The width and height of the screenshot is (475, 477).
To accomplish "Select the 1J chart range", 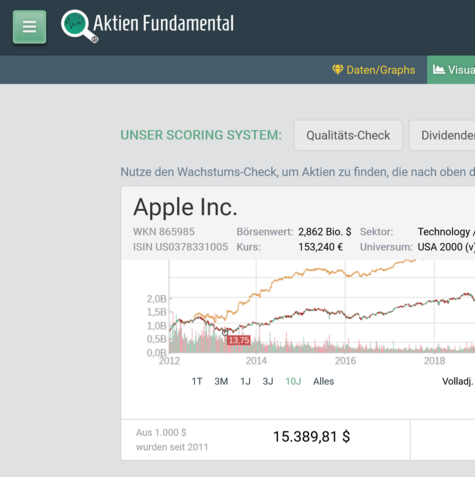I will pyautogui.click(x=245, y=381).
